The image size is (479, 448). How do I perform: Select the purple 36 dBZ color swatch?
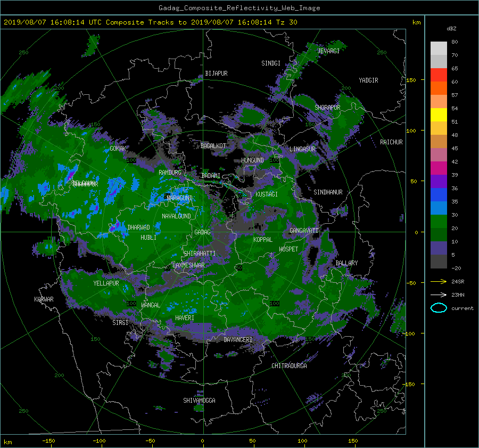[x=439, y=182]
